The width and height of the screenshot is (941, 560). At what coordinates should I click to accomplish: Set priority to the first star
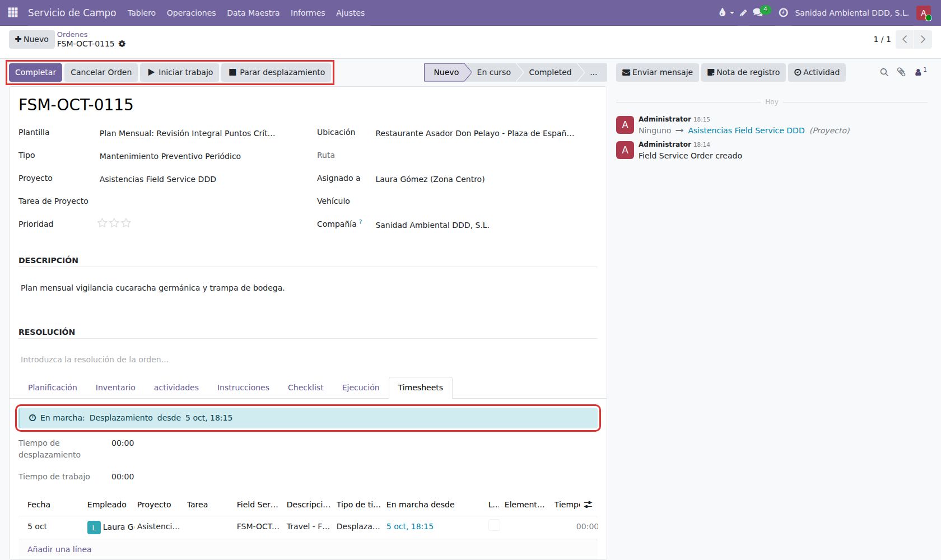[x=102, y=223]
